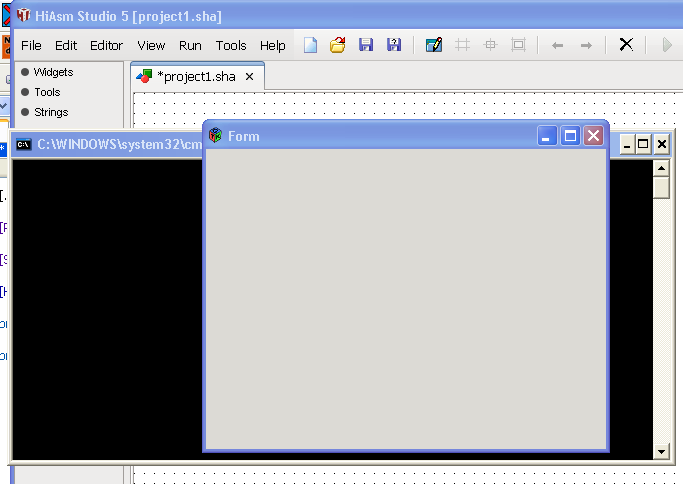Click cmd window scrollbar down arrow

click(661, 451)
